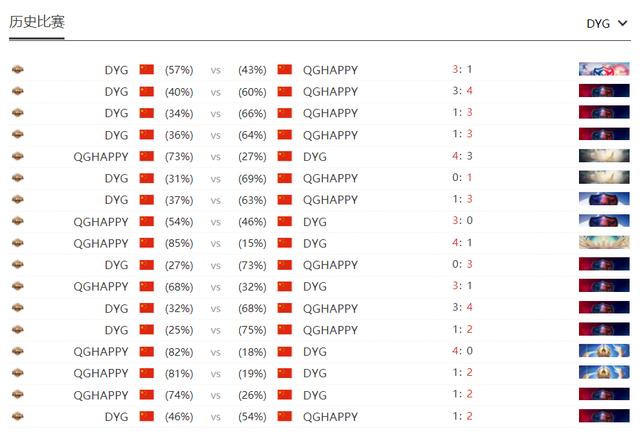This screenshot has height=439, width=640.
Task: Click the China flag next to the 43% odds
Action: [284, 70]
